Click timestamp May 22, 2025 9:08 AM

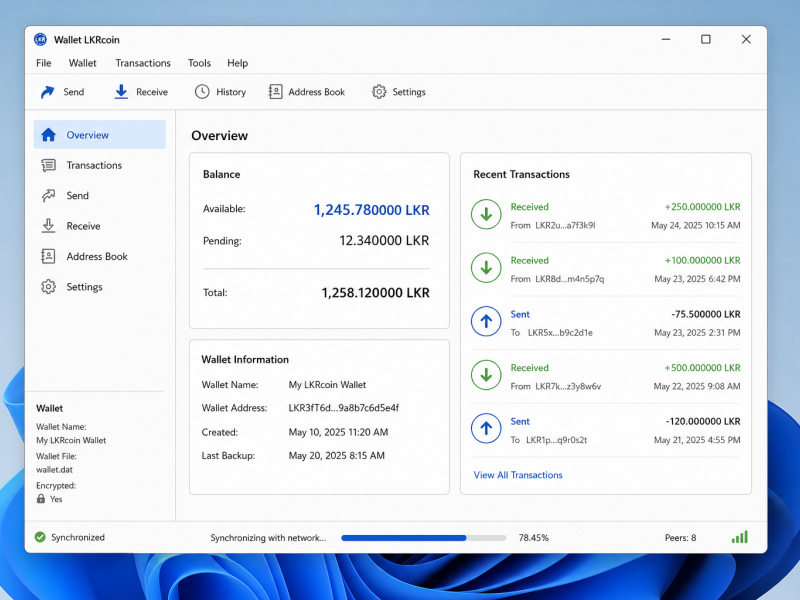(697, 386)
